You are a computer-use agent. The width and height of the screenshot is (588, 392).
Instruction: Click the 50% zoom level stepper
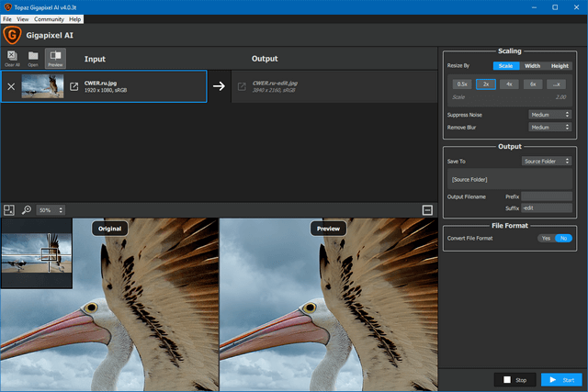[x=51, y=210]
